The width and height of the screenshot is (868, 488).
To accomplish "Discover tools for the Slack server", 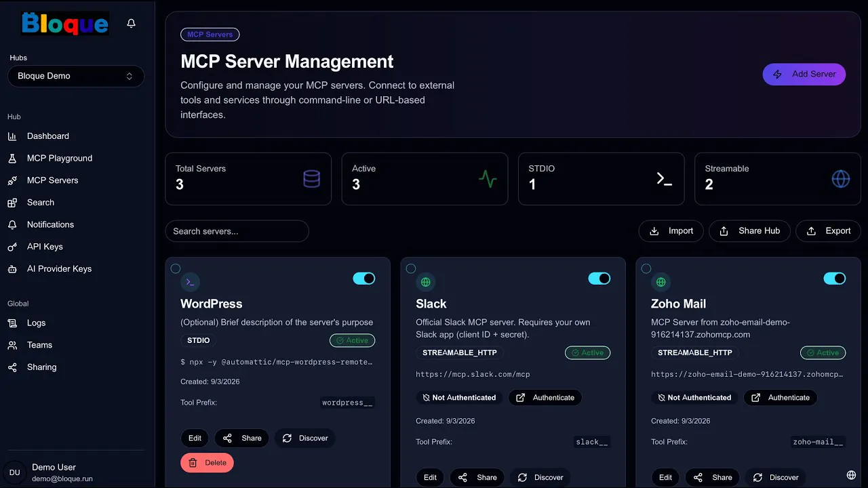I will click(x=540, y=478).
